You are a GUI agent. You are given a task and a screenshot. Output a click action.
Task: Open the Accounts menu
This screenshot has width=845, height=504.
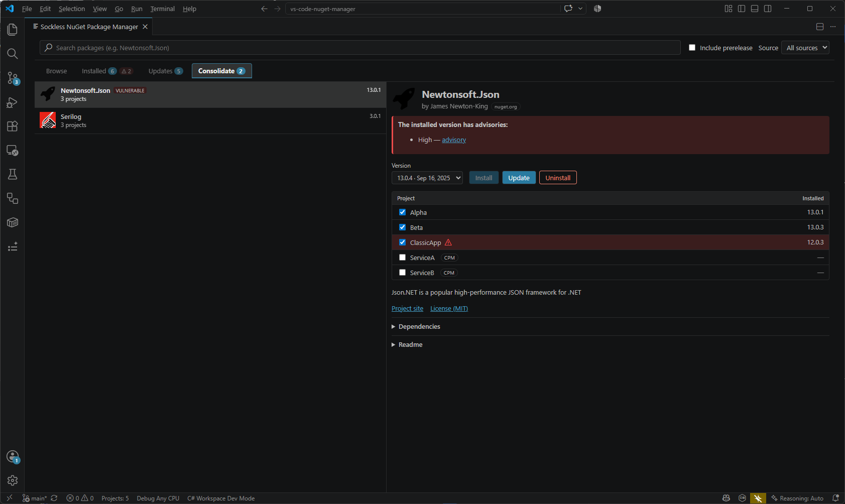click(13, 457)
